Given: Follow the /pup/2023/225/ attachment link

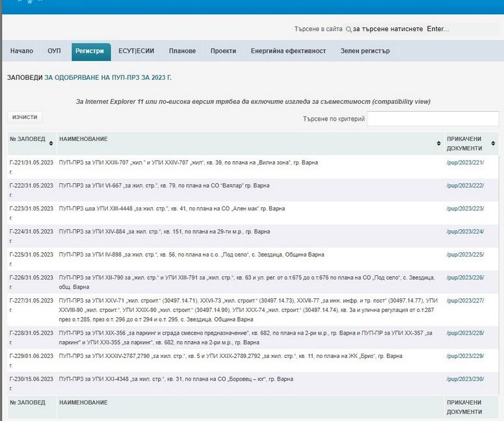Looking at the screenshot, I should pyautogui.click(x=465, y=255).
